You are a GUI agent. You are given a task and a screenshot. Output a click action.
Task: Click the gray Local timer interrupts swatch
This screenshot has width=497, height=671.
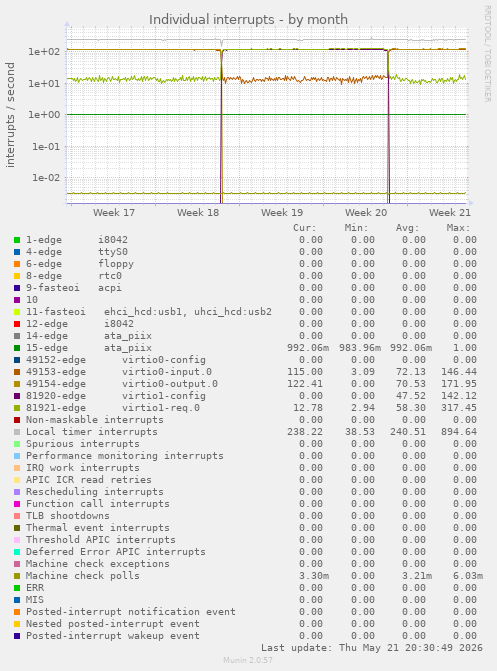tap(17, 432)
